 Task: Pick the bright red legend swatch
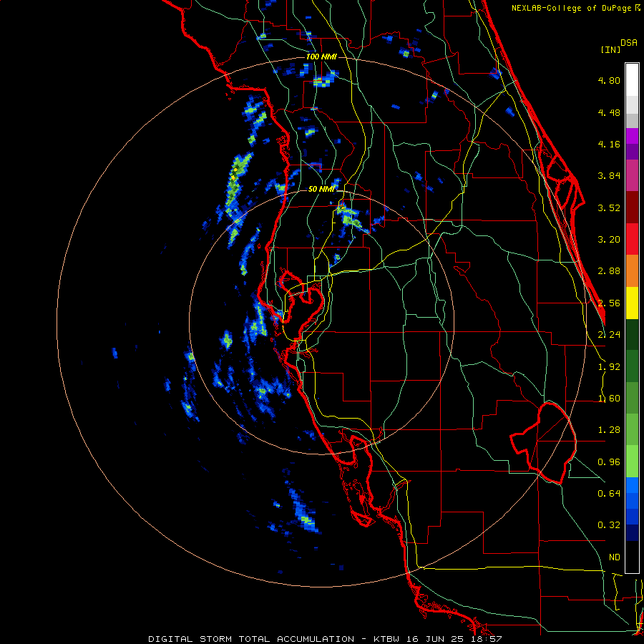[632, 239]
